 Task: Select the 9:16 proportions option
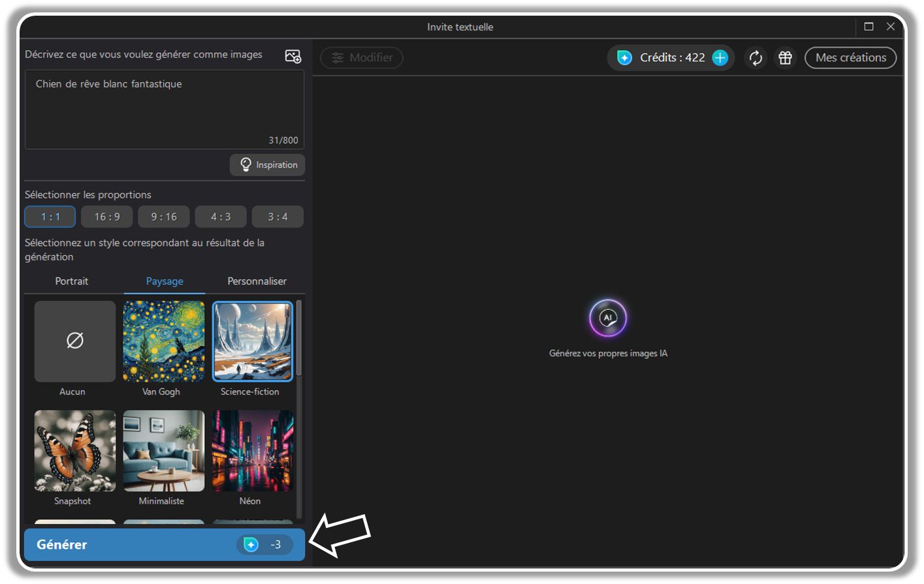[163, 216]
